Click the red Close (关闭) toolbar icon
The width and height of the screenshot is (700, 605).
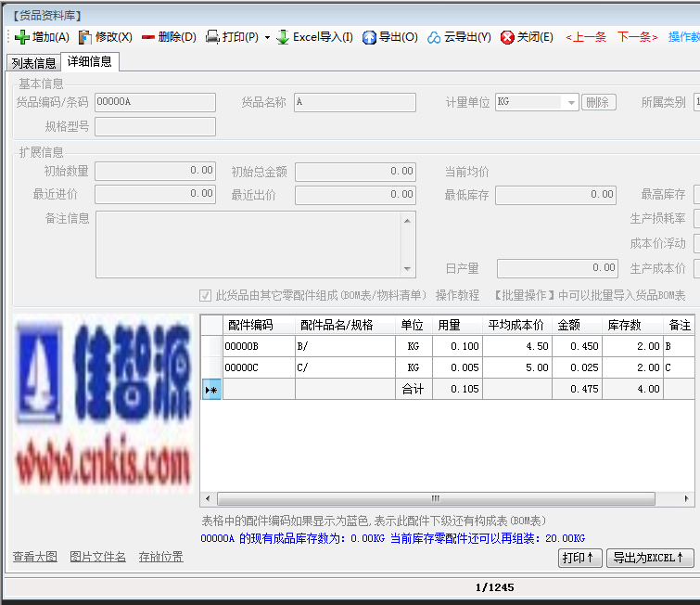click(507, 37)
